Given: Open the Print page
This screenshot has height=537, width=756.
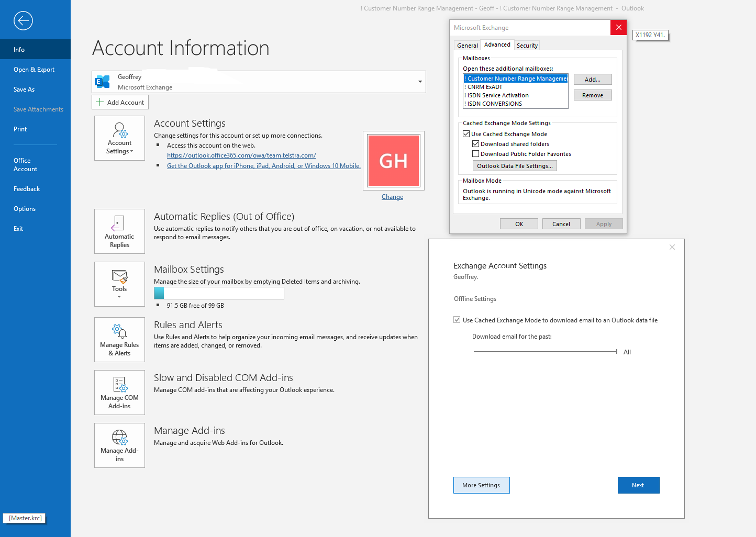Looking at the screenshot, I should 35,129.
